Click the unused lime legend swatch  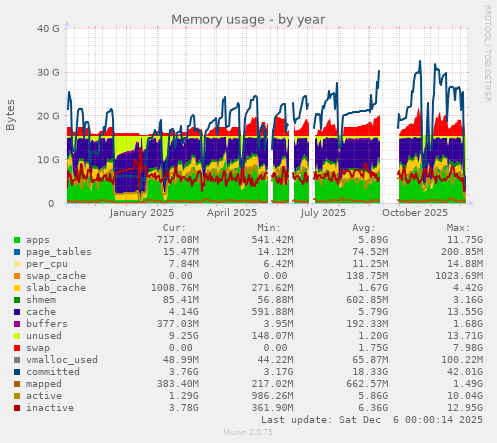tap(17, 336)
